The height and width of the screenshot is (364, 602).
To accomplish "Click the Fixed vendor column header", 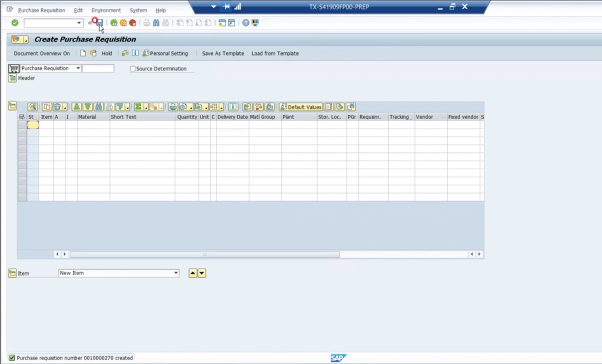I will [x=463, y=117].
